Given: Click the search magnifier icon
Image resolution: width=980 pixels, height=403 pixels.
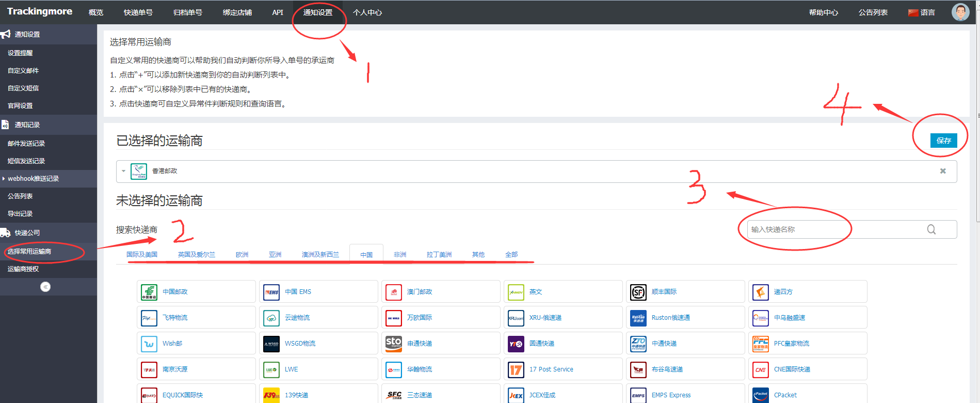Looking at the screenshot, I should 931,229.
